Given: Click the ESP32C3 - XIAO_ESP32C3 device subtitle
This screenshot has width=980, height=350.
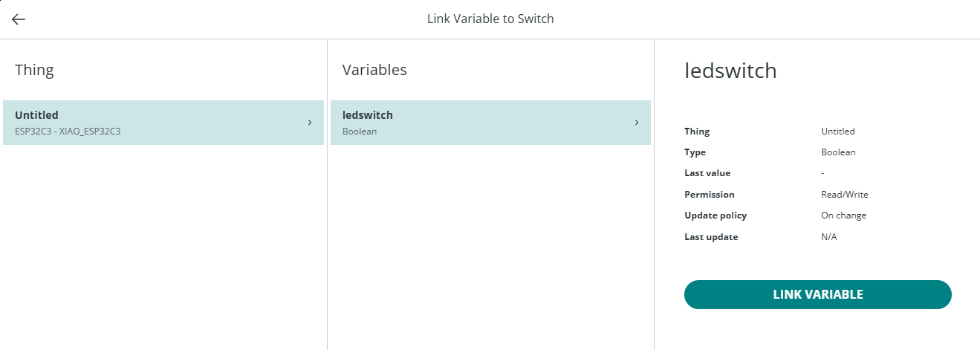Looking at the screenshot, I should pos(68,132).
